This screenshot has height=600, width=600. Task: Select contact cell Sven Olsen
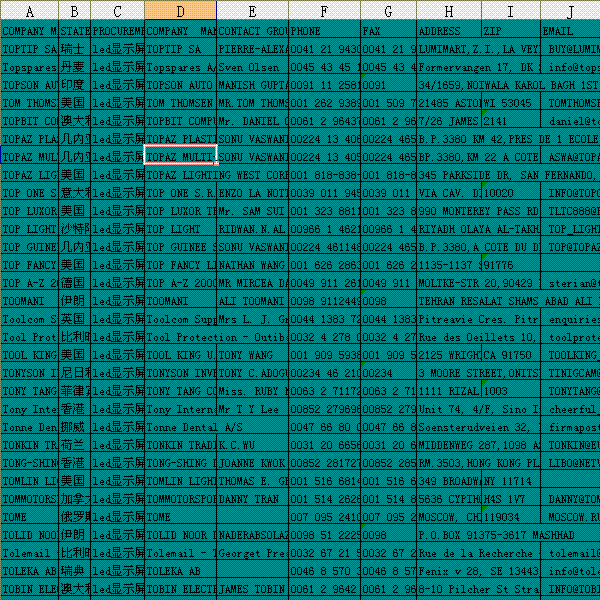coord(253,67)
